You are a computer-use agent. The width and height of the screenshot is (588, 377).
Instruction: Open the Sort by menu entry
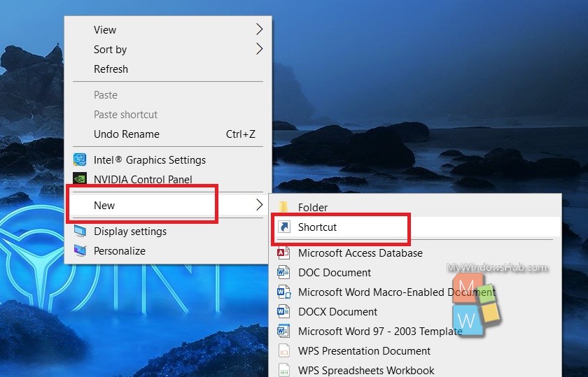[168, 49]
